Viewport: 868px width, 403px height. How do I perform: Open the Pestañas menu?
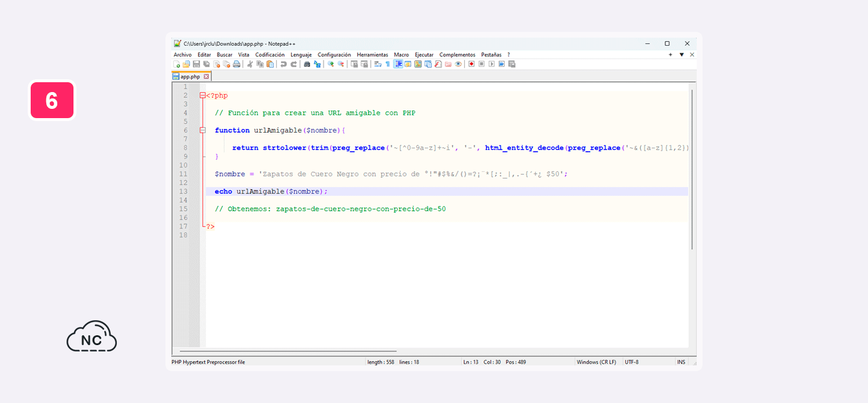tap(491, 54)
